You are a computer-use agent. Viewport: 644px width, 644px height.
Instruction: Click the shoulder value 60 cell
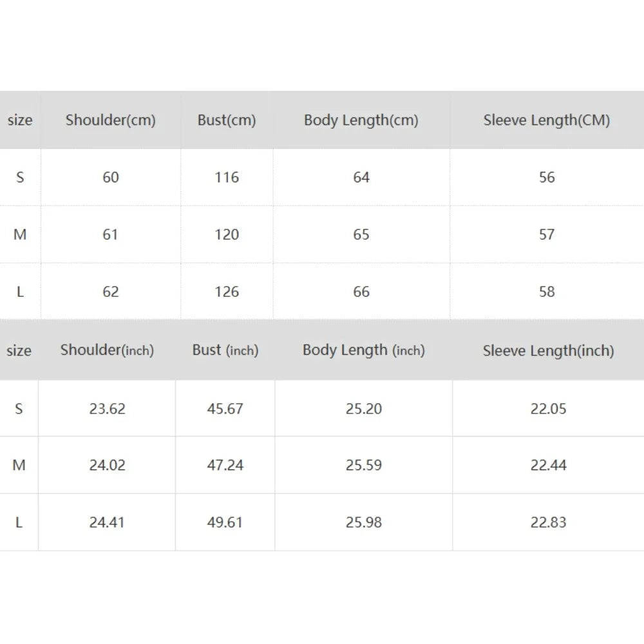tap(111, 177)
